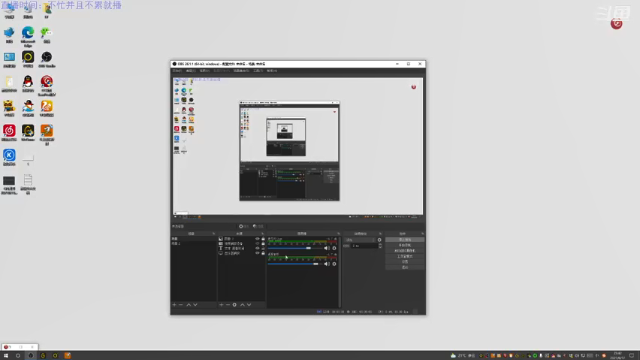The image size is (640, 360).
Task: Click Start Recording in Controls panel
Action: (x=405, y=245)
